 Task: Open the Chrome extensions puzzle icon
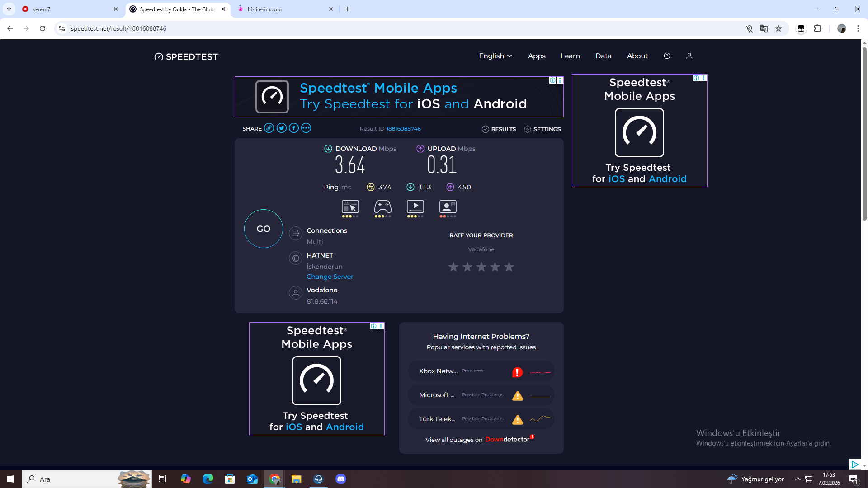[x=817, y=28]
